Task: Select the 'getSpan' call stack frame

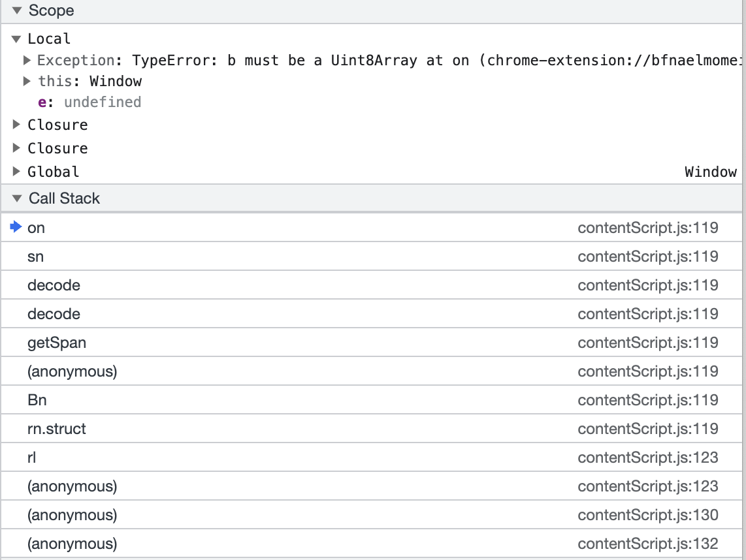Action: coord(57,343)
